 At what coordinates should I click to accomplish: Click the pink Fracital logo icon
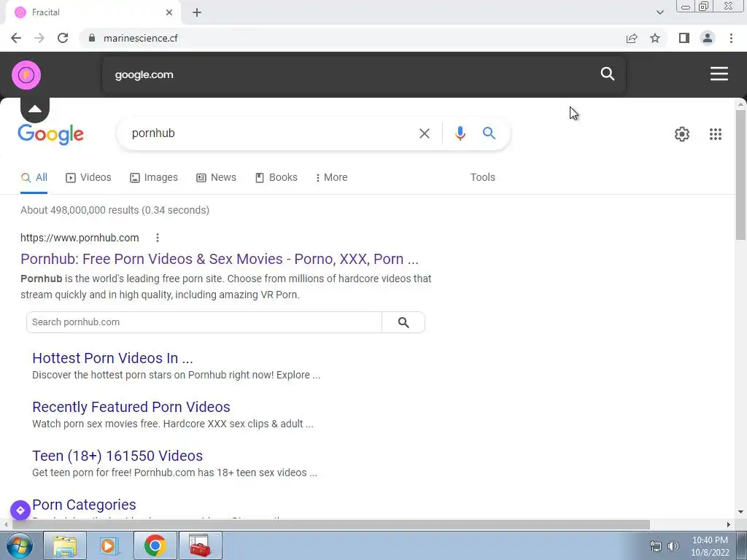tap(26, 75)
